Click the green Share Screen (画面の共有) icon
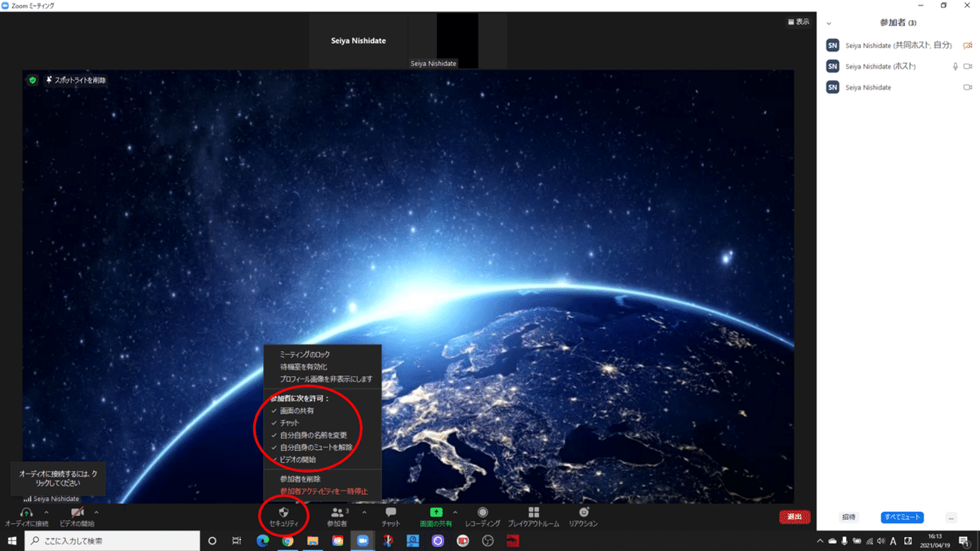This screenshot has height=551, width=980. pos(436,512)
